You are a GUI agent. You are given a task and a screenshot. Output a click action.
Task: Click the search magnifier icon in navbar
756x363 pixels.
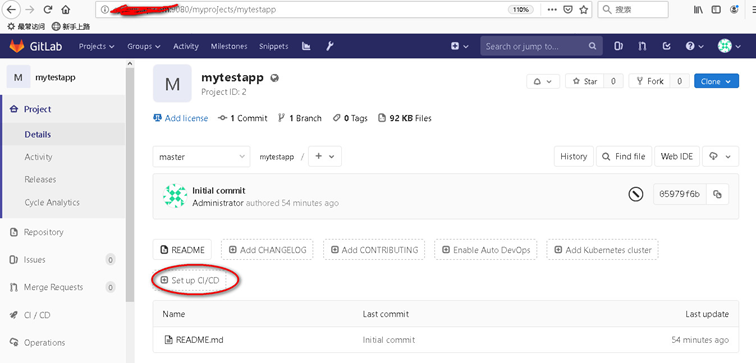click(592, 46)
